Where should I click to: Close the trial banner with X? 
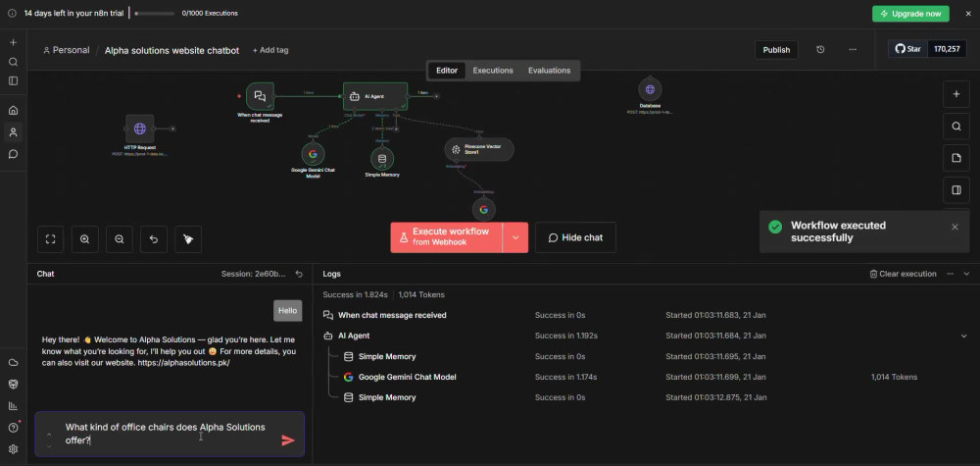969,13
